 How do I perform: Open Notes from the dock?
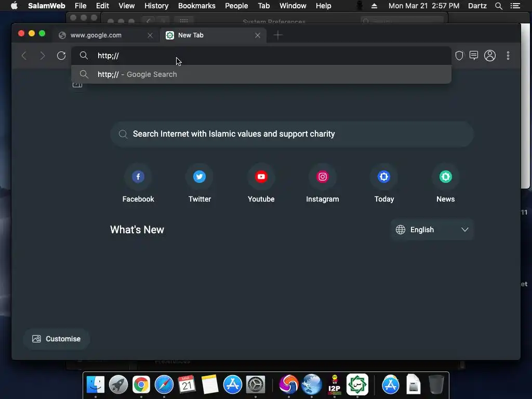tap(210, 385)
